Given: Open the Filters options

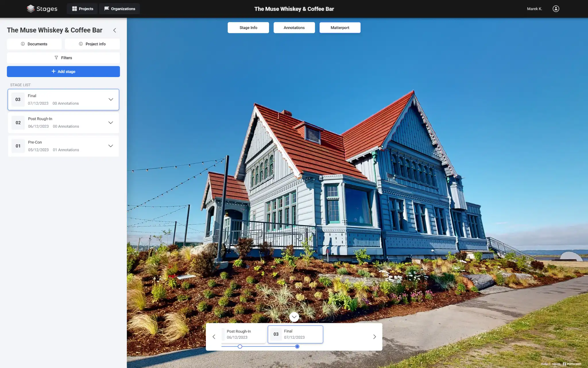Looking at the screenshot, I should coord(63,58).
